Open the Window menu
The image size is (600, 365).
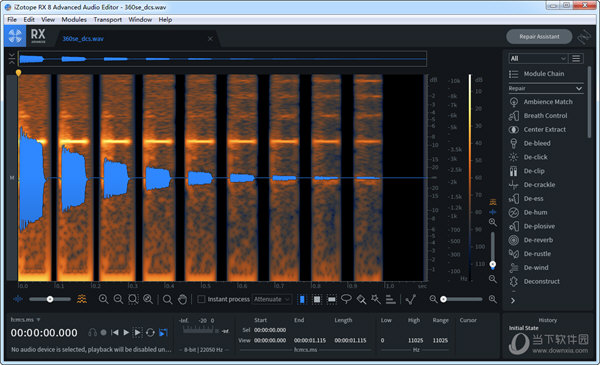pos(140,20)
